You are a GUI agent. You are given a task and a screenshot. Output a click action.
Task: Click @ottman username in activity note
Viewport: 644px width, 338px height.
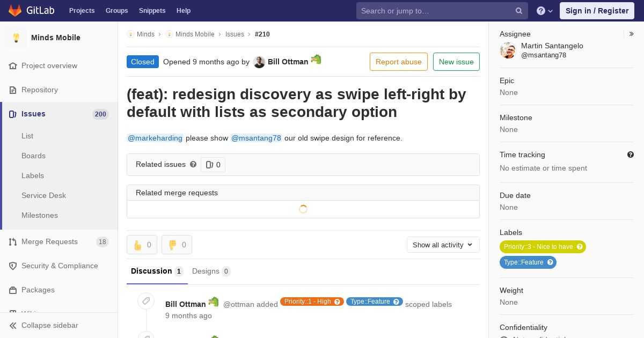[x=238, y=304]
